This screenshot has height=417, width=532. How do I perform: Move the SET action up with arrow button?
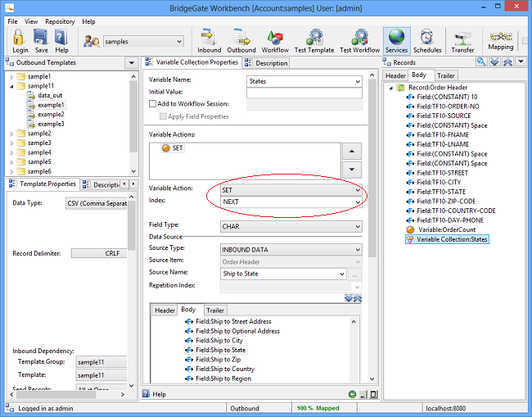351,152
